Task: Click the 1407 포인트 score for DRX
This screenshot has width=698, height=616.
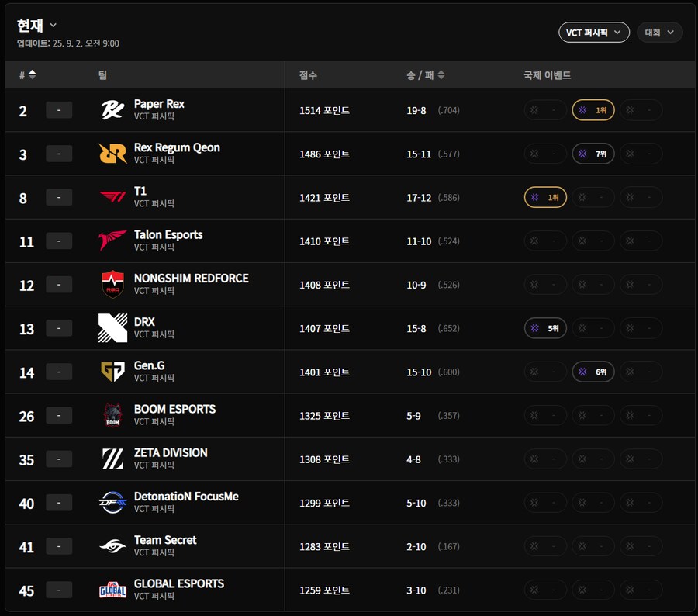Action: pyautogui.click(x=324, y=329)
